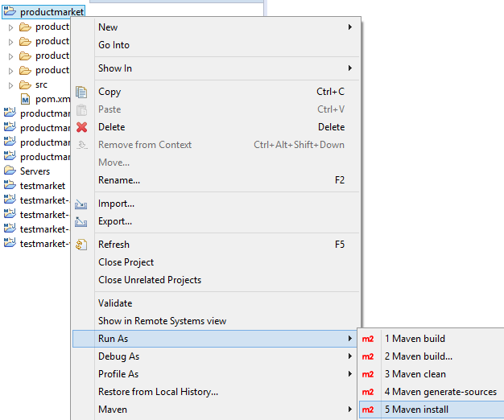Choose Rename... from the context menu

click(x=119, y=180)
